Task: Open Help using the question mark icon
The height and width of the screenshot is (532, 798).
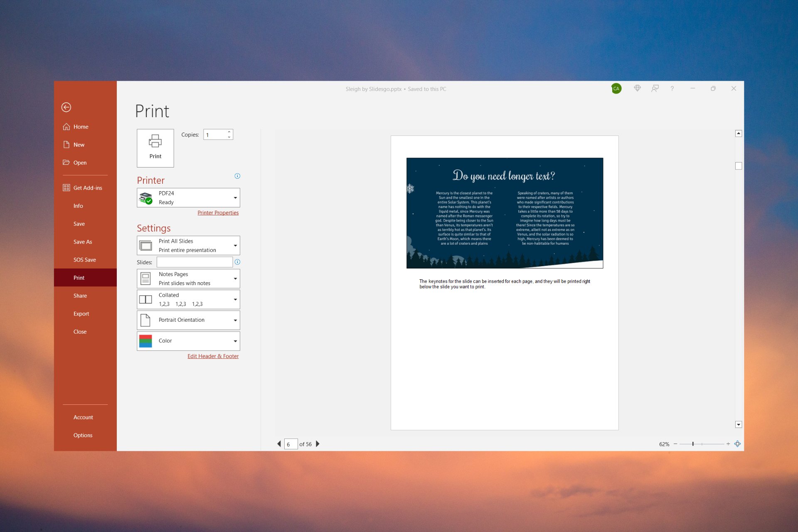Action: point(672,89)
